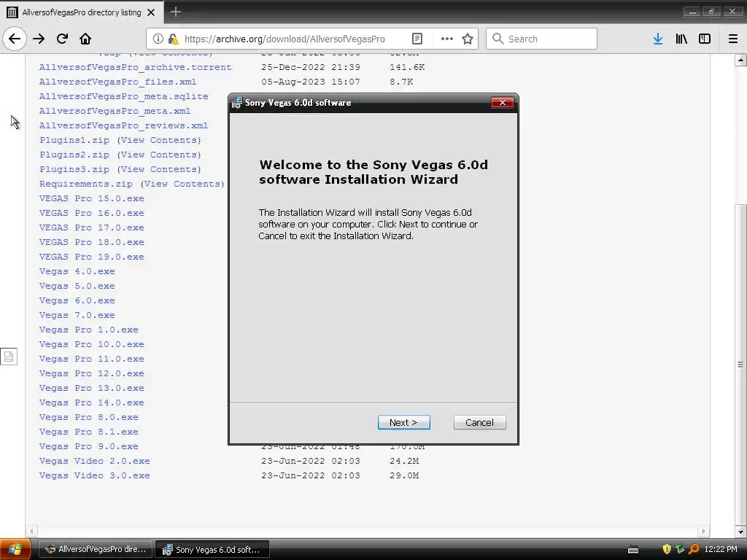Image resolution: width=747 pixels, height=560 pixels.
Task: Download Vegas 6.0.exe
Action: (x=77, y=300)
